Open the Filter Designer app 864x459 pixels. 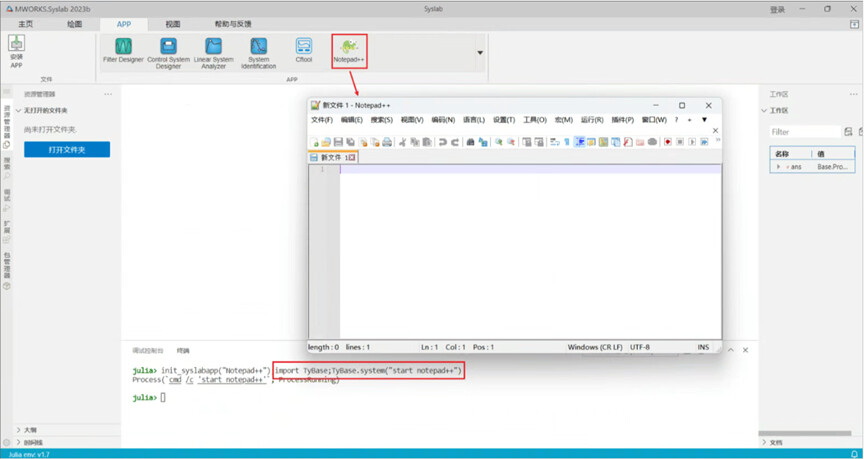coord(123,50)
